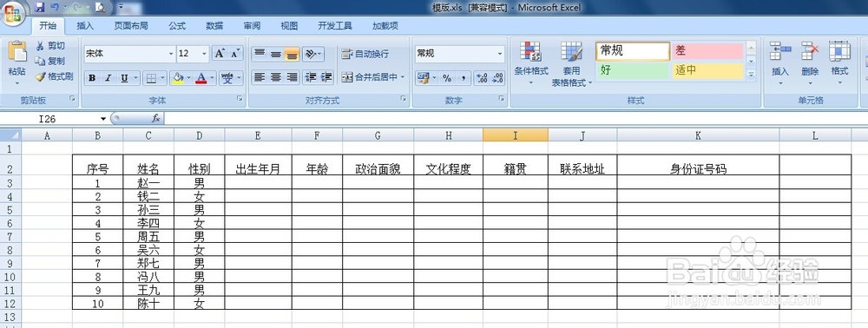
Task: Click the 删除 delete cells button
Action: click(x=810, y=62)
